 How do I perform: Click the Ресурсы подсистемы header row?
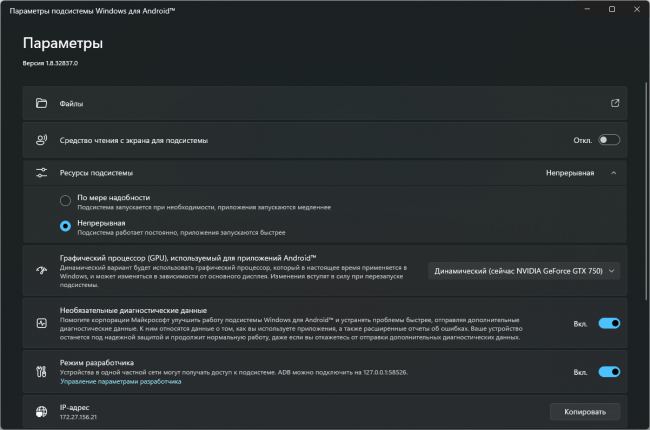[x=325, y=173]
